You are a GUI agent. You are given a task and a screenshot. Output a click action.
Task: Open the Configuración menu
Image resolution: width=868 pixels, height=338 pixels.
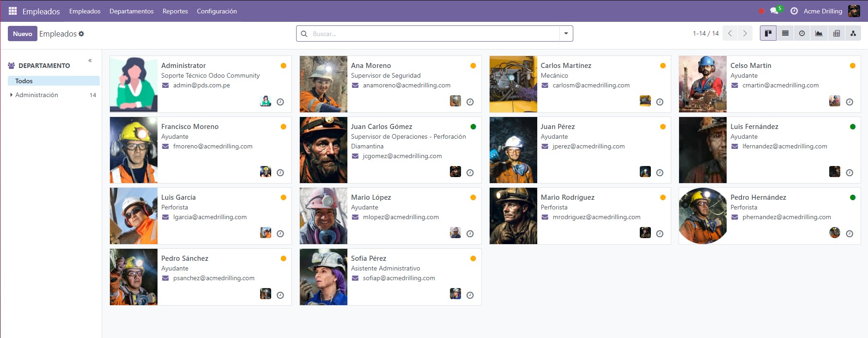click(x=217, y=11)
